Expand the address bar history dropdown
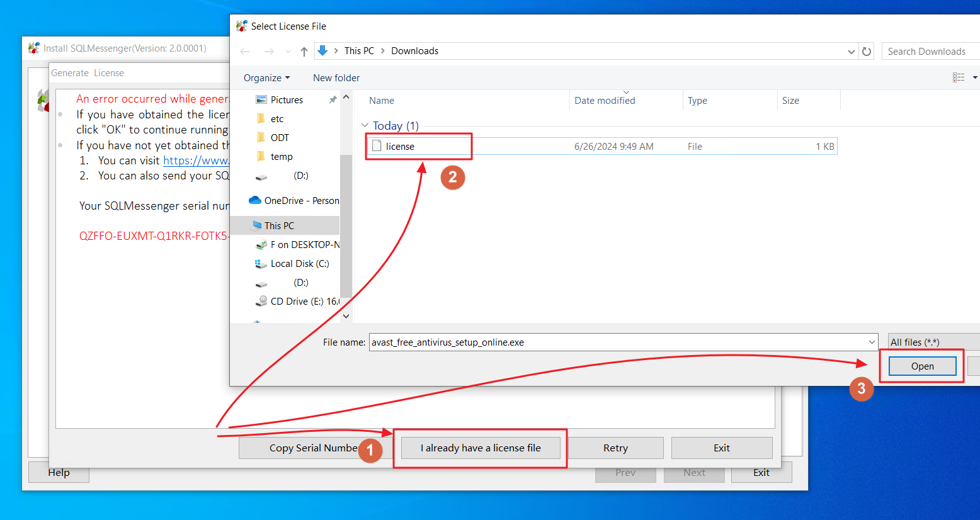This screenshot has width=980, height=520. (852, 52)
